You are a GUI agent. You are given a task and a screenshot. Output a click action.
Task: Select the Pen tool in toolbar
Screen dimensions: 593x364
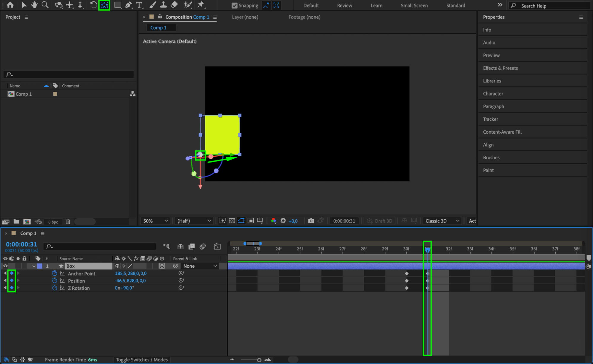point(128,5)
